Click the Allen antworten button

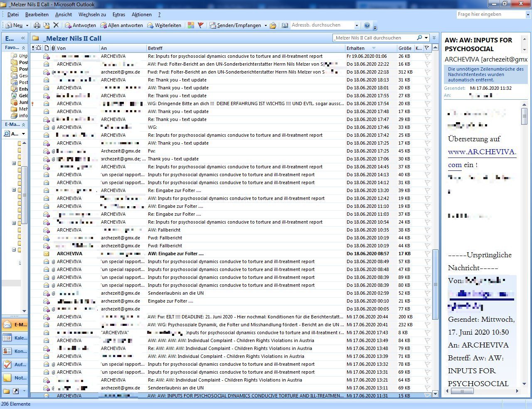tap(121, 25)
